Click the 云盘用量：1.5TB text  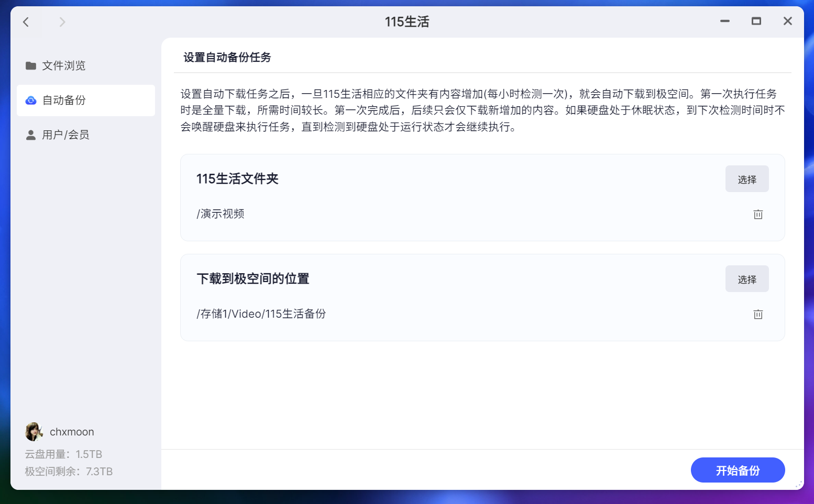[x=63, y=454]
